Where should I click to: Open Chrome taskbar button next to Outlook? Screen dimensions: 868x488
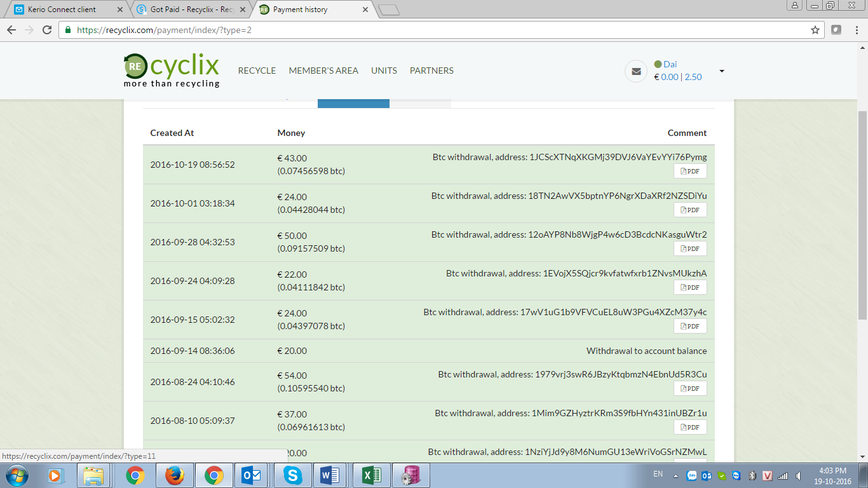click(x=214, y=475)
